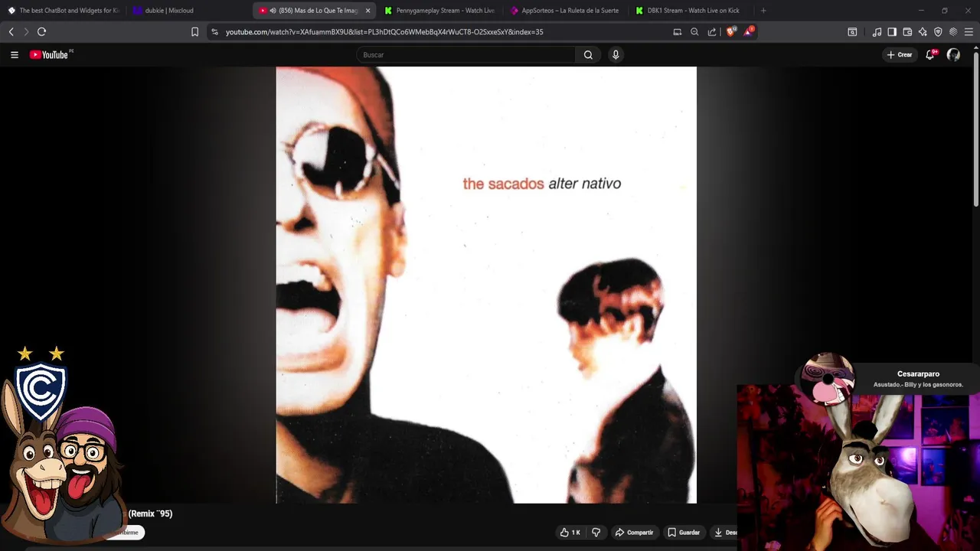Dislike the video with thumbs down
This screenshot has height=551, width=980.
tap(596, 532)
